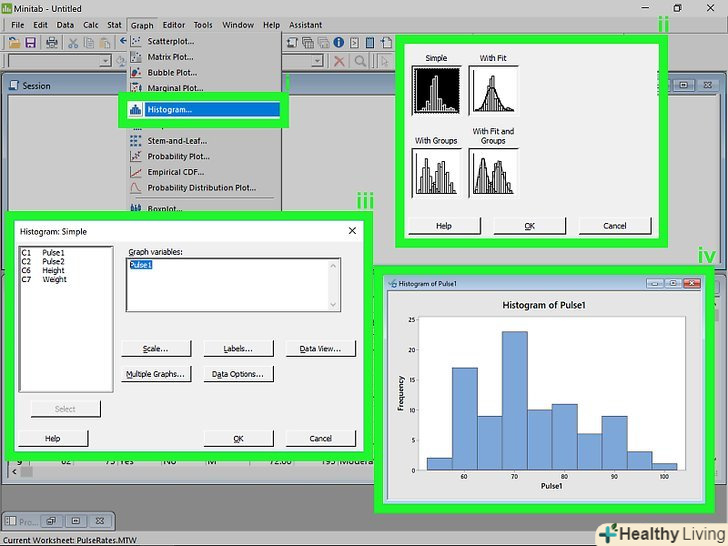The width and height of the screenshot is (728, 546).
Task: Open the right toolbar combo box dropdown
Action: (318, 61)
